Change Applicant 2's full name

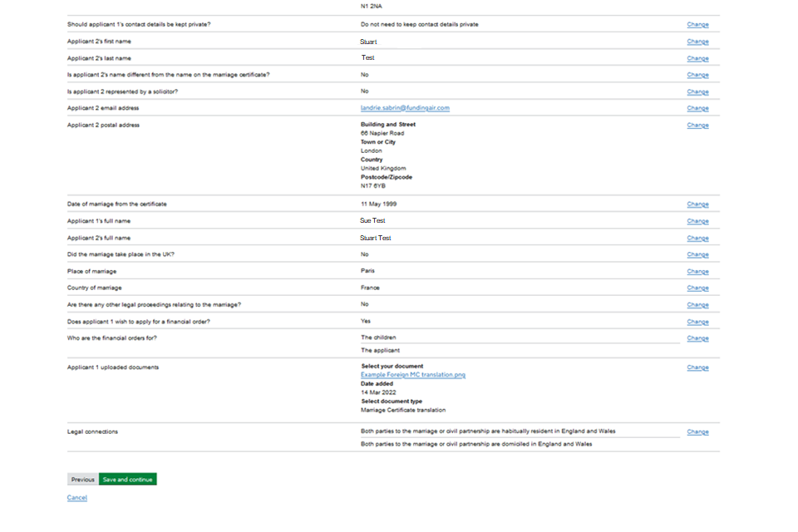point(697,238)
